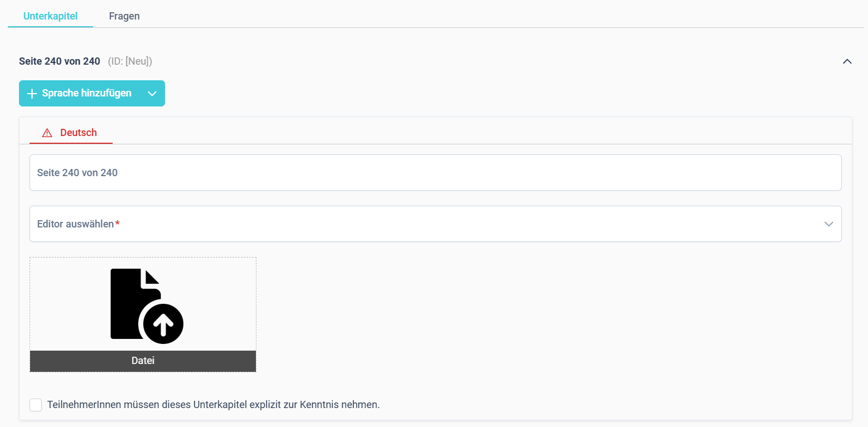
Task: Open the Editor auswählen dropdown field
Action: coord(435,224)
